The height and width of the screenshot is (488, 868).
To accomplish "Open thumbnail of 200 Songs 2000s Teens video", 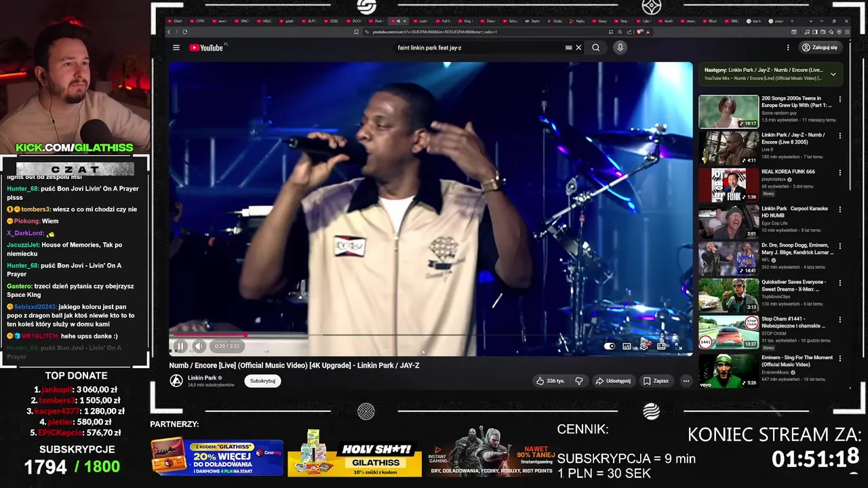I will tap(729, 112).
